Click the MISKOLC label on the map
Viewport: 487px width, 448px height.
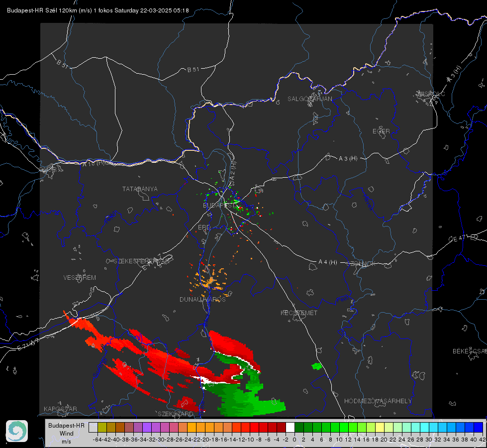tap(431, 94)
